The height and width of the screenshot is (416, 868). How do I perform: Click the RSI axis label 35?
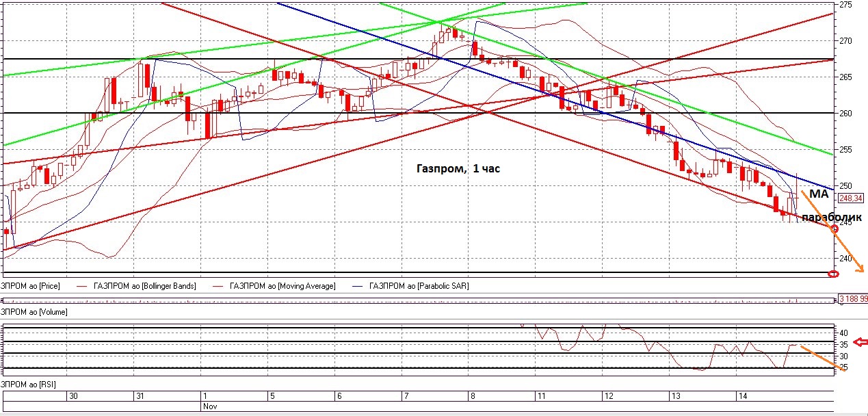844,345
